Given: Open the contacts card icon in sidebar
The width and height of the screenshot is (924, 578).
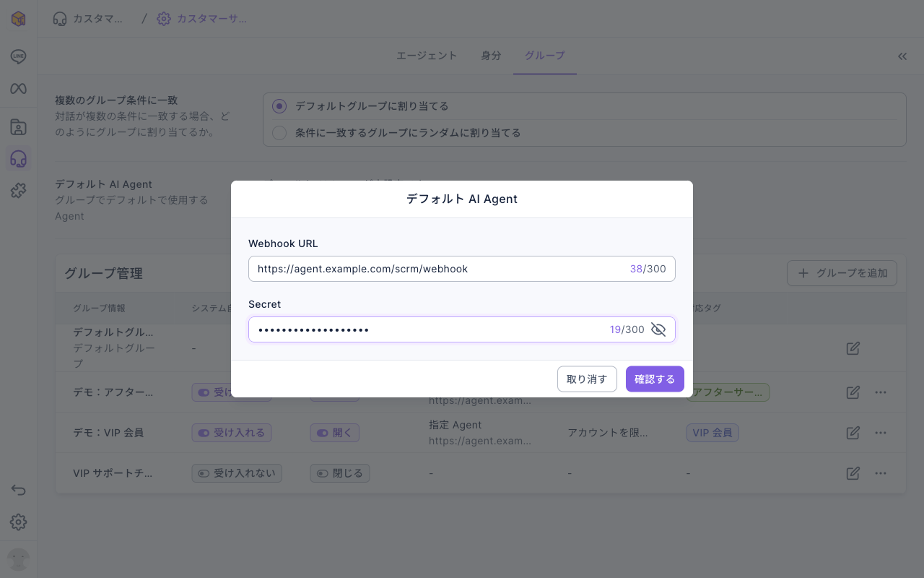Looking at the screenshot, I should pyautogui.click(x=19, y=128).
